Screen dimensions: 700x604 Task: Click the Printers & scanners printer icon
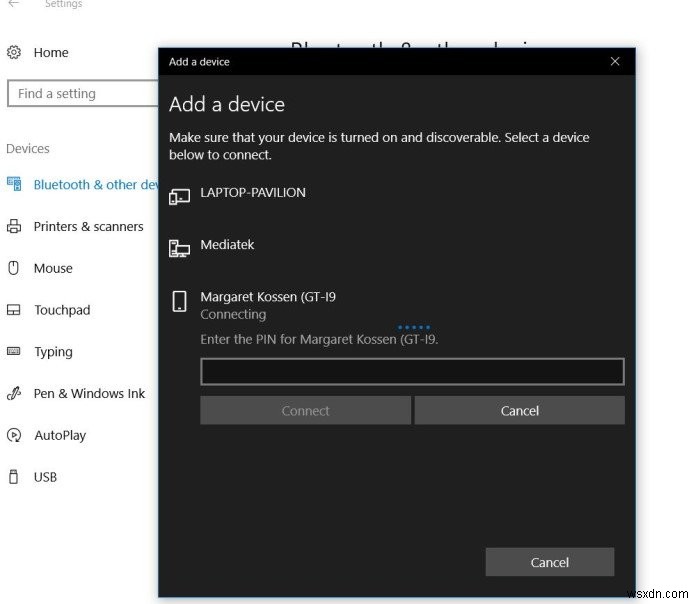click(14, 226)
